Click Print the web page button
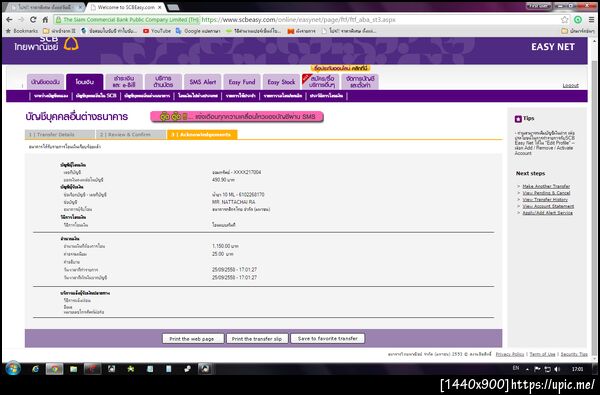The image size is (600, 395). pyautogui.click(x=193, y=339)
